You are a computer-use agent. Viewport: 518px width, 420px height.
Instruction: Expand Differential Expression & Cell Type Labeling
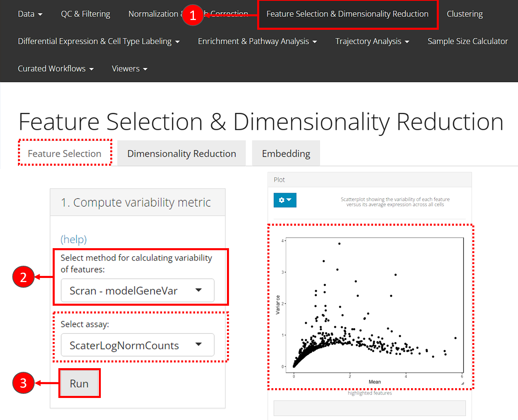coord(98,41)
